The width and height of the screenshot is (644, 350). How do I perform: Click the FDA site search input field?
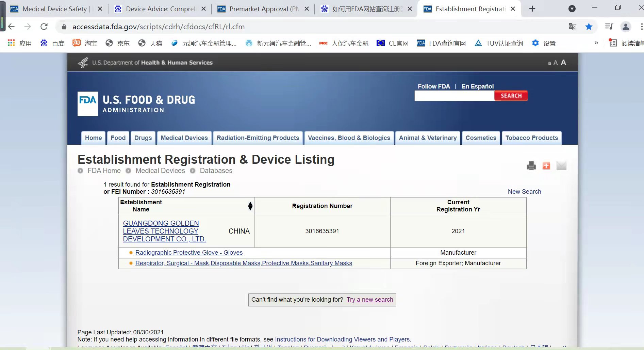pyautogui.click(x=454, y=96)
